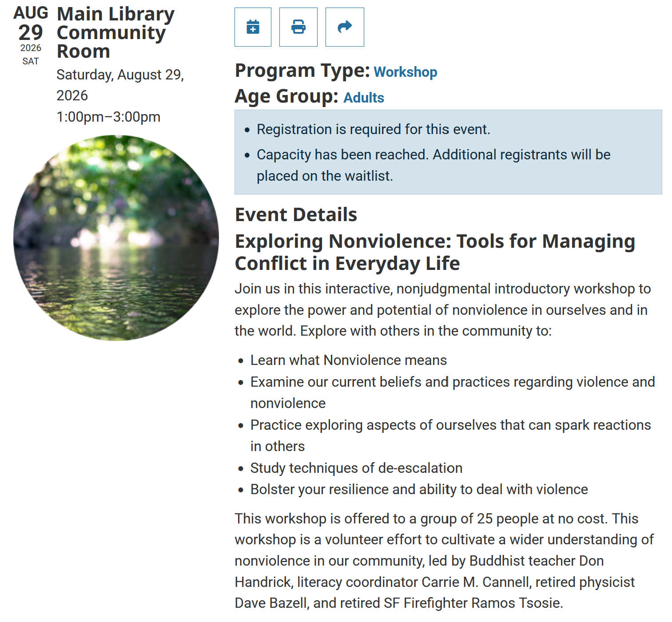This screenshot has height=622, width=672.
Task: Click the paragraph mentioning Don Handrick
Action: tap(444, 561)
